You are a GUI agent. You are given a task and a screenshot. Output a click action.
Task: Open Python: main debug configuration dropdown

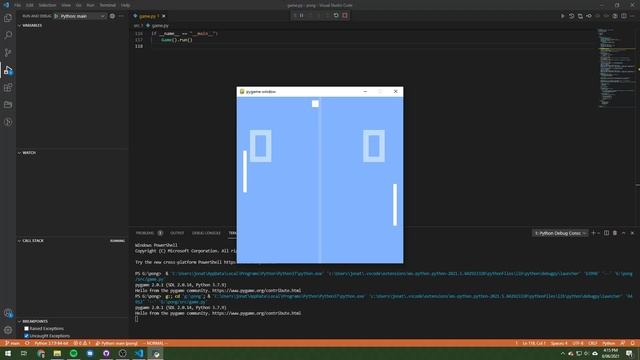pos(82,16)
